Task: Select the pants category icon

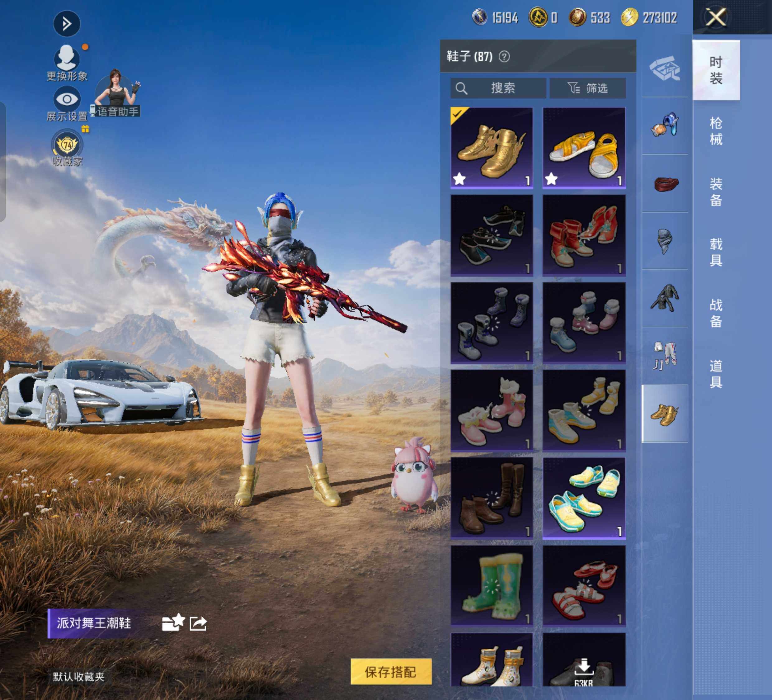Action: pos(665,356)
